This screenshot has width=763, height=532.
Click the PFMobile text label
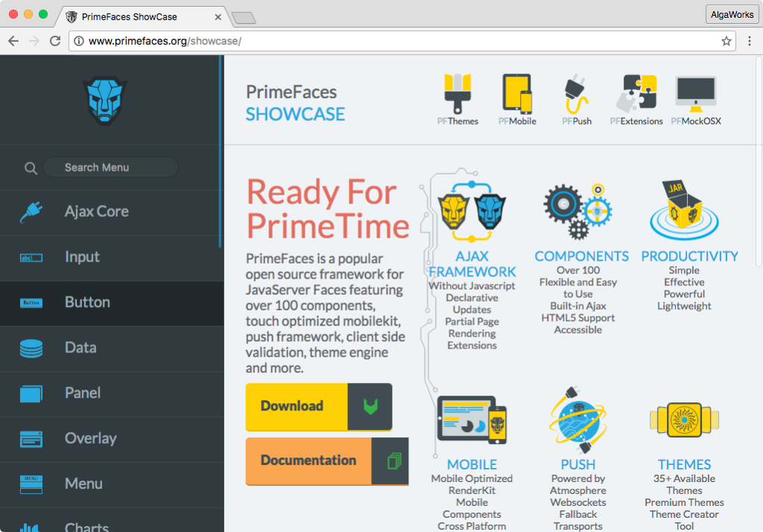tap(517, 121)
